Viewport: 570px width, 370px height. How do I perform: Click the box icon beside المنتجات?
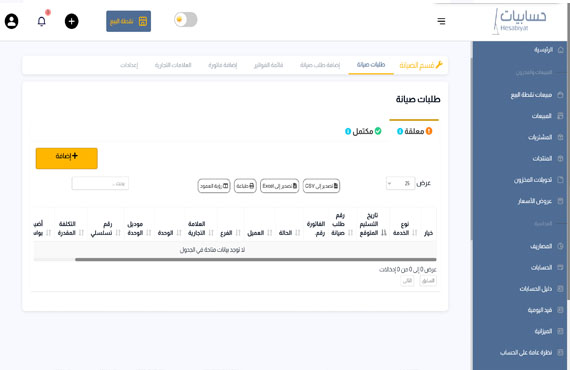560,158
